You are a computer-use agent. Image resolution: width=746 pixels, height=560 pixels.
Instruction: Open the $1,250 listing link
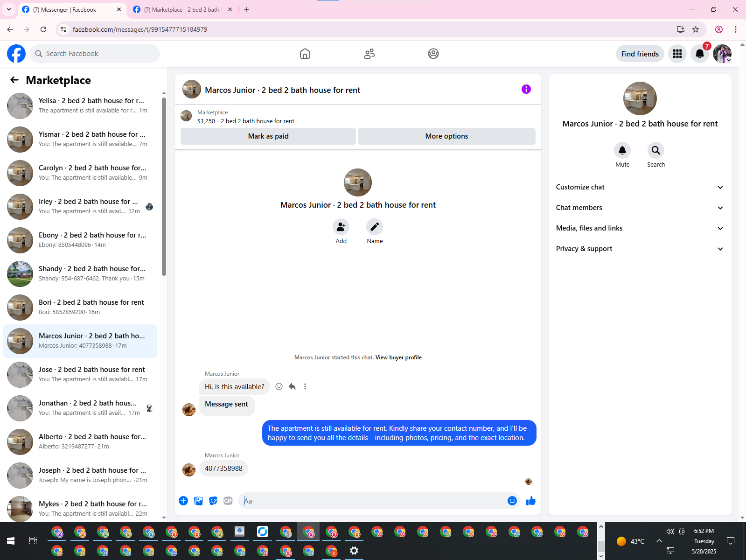click(x=246, y=121)
